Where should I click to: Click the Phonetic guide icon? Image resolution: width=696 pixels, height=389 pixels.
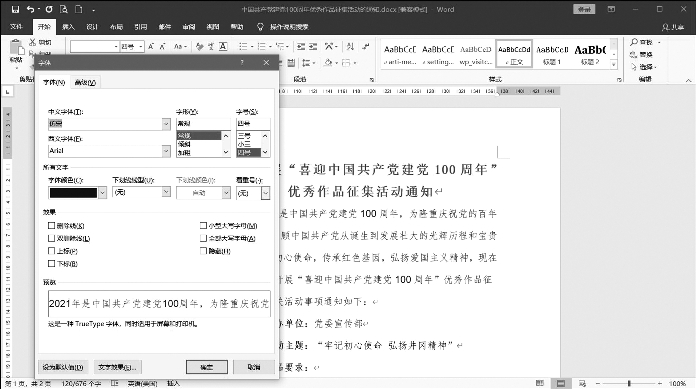(x=211, y=46)
